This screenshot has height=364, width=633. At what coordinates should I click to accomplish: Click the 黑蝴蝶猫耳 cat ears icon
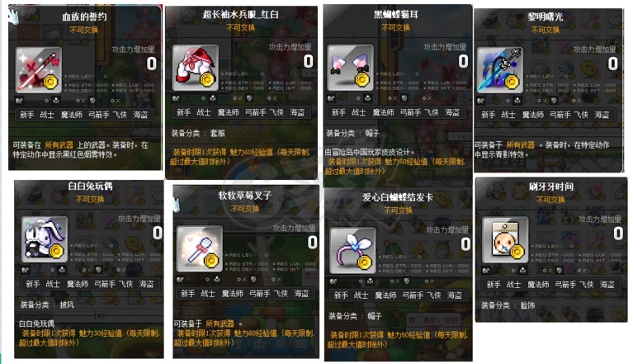[350, 68]
